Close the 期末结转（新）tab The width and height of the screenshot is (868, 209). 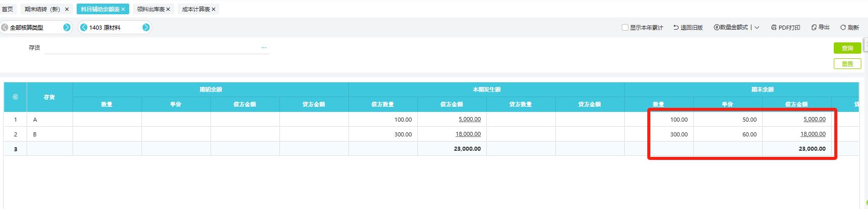67,9
